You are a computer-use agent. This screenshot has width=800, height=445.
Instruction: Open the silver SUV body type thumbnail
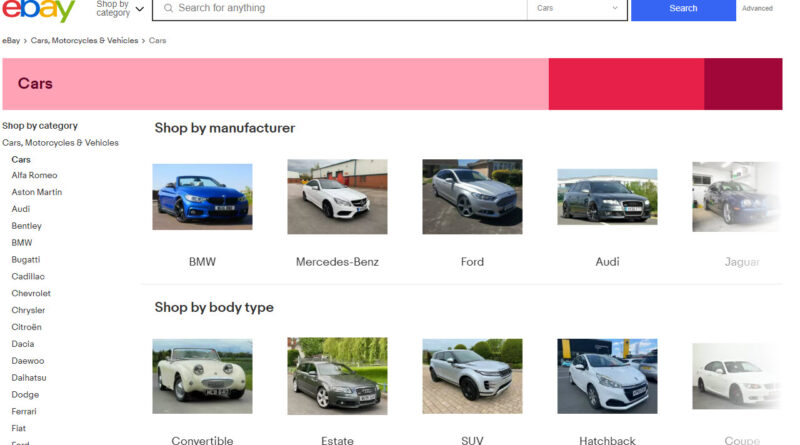(472, 376)
